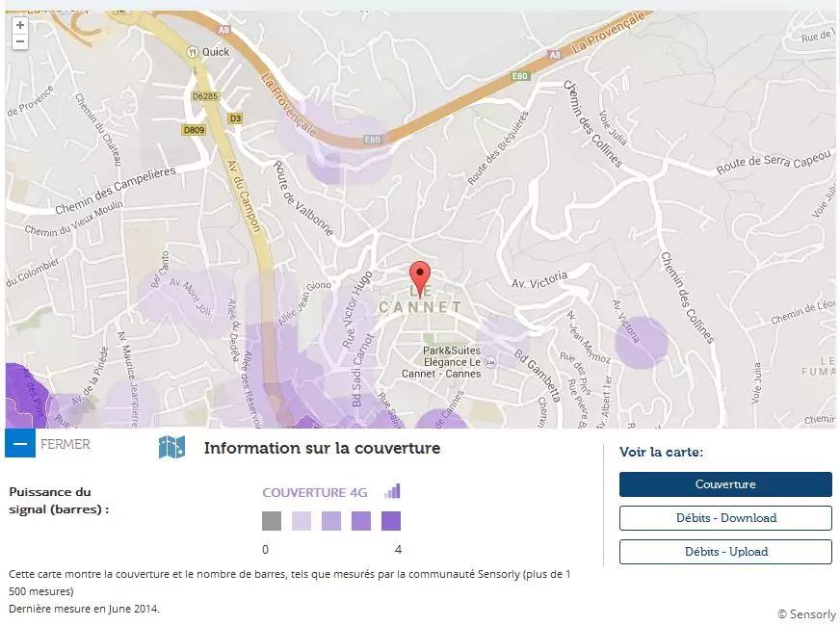Screen dimensions: 840x626
Task: Click the lightest purple legend swatch
Action: tap(302, 521)
